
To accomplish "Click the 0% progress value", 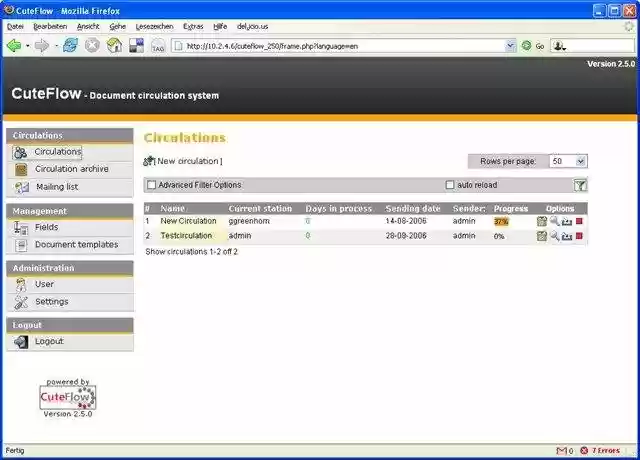I will pos(499,236).
